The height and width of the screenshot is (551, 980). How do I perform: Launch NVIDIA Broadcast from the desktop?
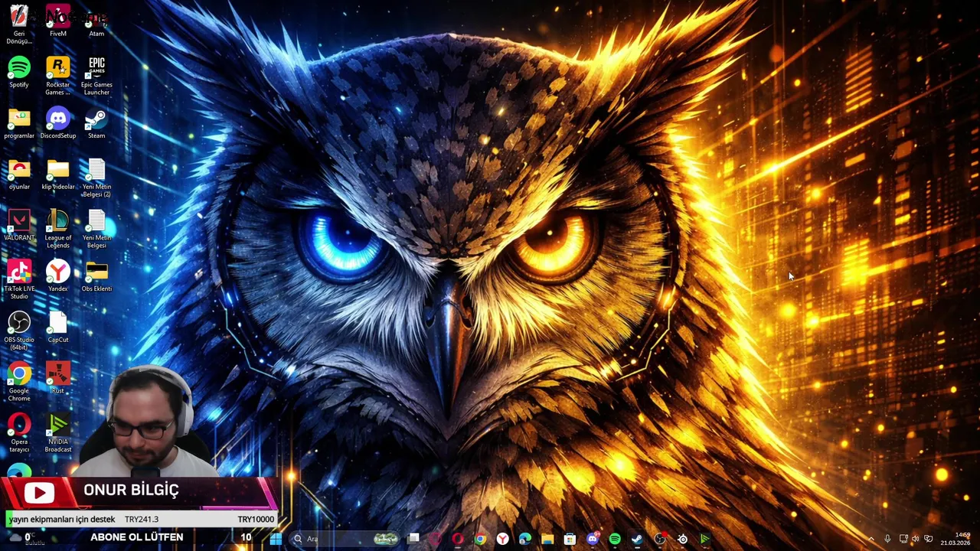pos(58,432)
